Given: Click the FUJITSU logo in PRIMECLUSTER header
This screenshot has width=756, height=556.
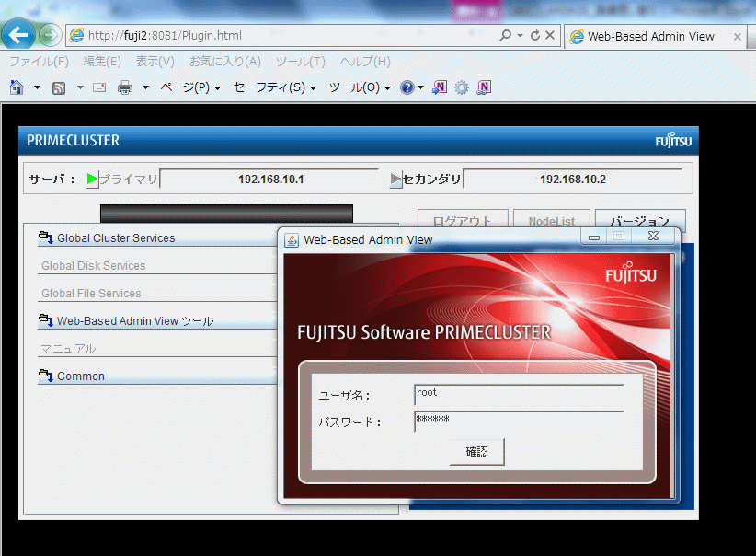Looking at the screenshot, I should coord(673,141).
